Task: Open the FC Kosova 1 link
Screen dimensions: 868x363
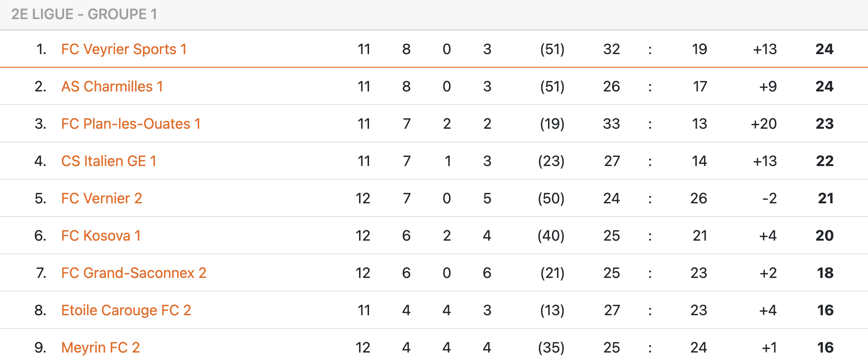Action: click(x=101, y=236)
